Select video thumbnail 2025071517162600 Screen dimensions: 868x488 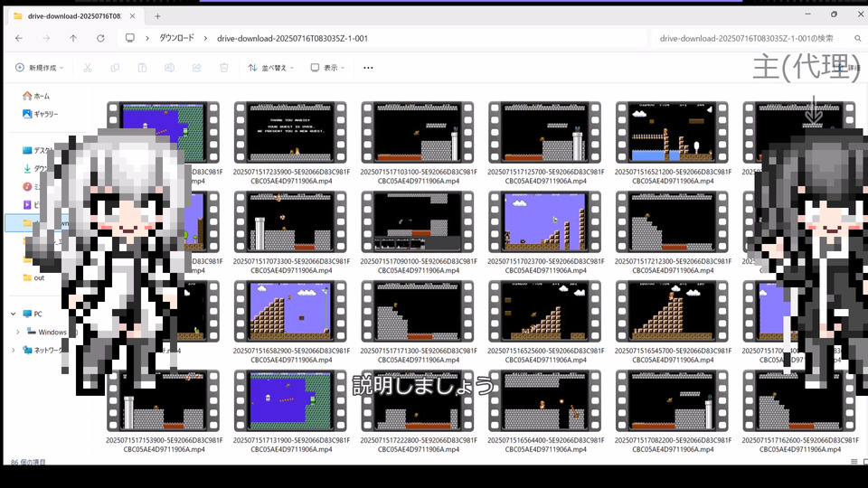800,401
